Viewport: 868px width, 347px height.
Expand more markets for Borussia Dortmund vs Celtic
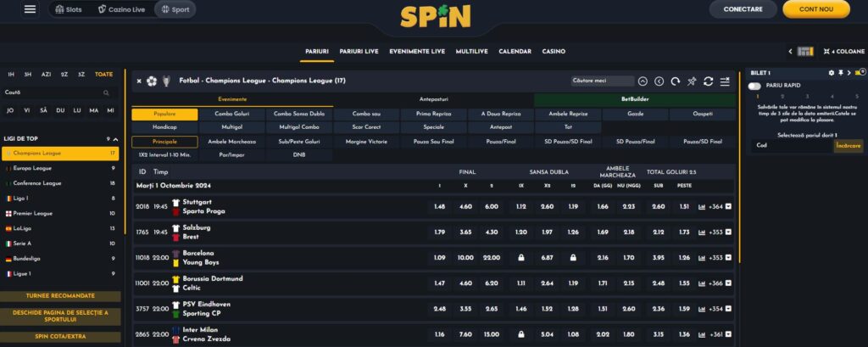point(728,283)
